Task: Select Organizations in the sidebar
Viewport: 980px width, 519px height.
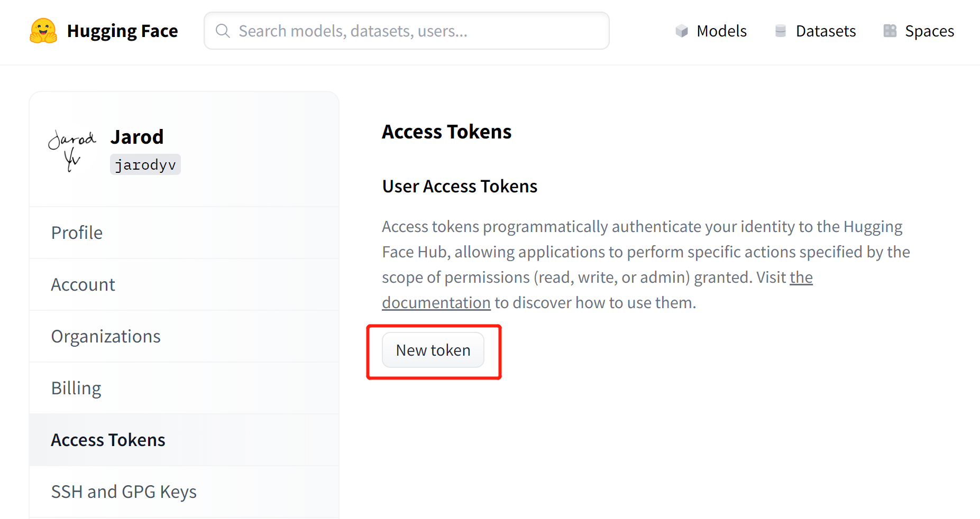Action: coord(184,336)
